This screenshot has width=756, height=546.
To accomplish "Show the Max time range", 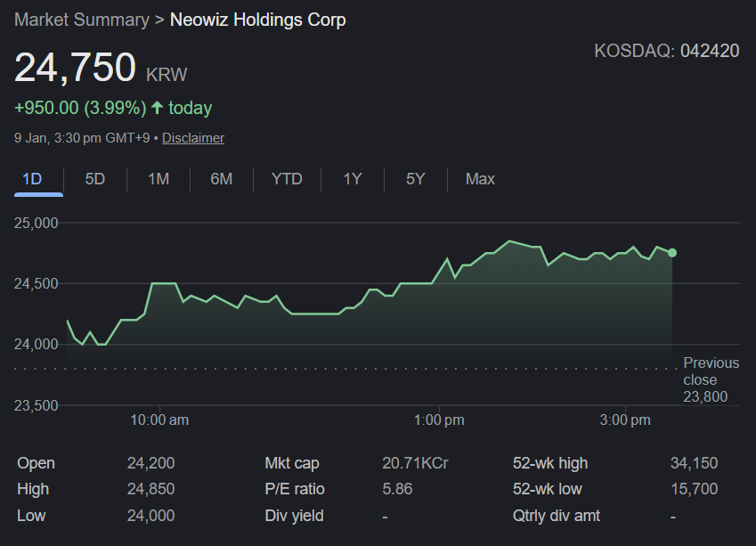I will coord(480,179).
